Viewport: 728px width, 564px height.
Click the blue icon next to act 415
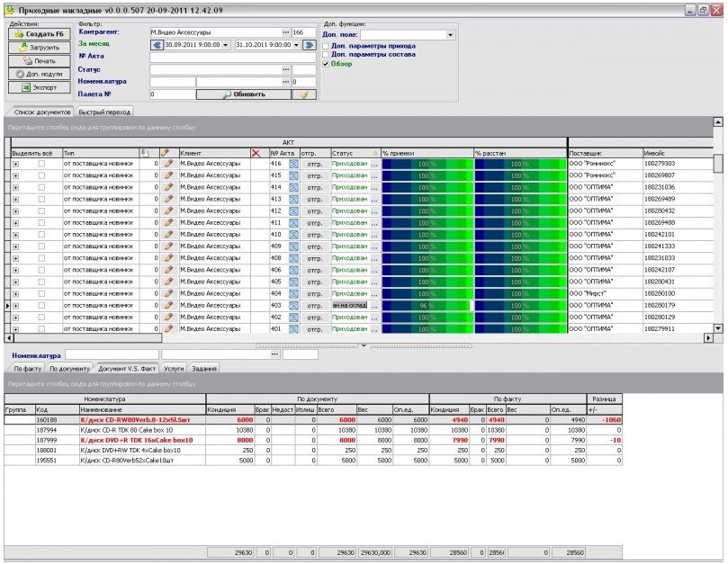[292, 175]
